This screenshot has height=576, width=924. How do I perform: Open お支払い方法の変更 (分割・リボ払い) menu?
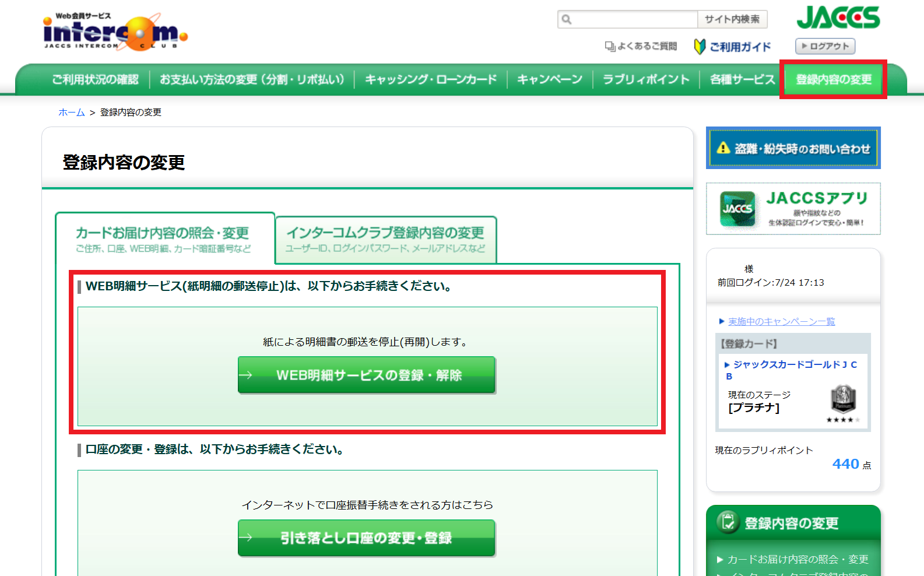tap(252, 79)
